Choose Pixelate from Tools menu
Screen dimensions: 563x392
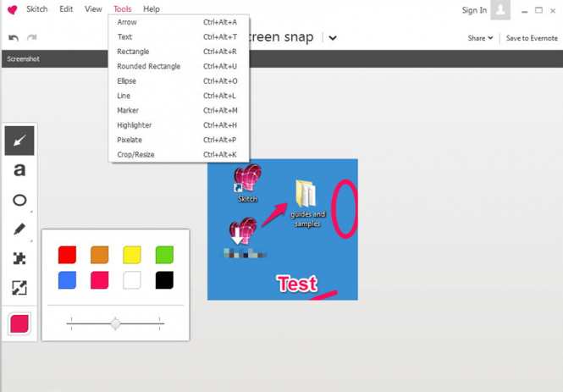(x=179, y=140)
